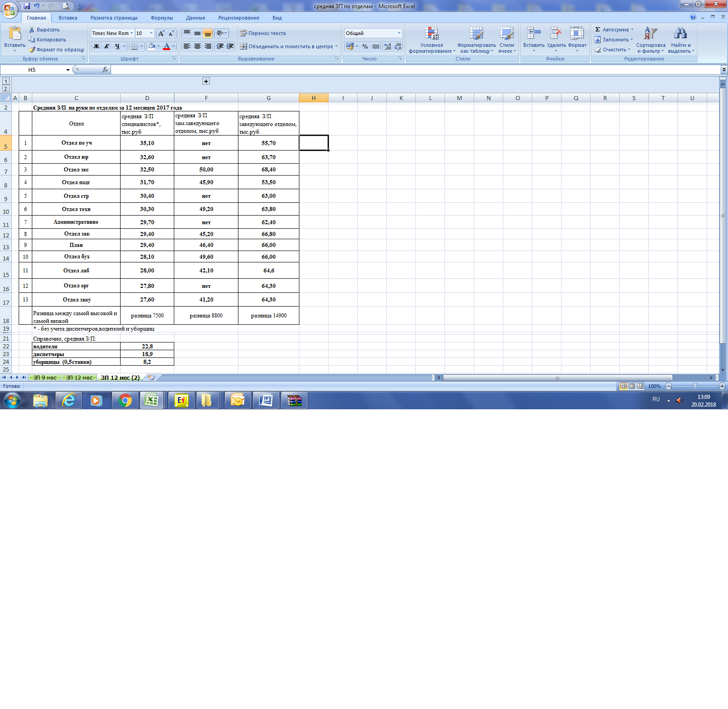
Task: Switch to Разметка страницы tab
Action: click(x=114, y=18)
